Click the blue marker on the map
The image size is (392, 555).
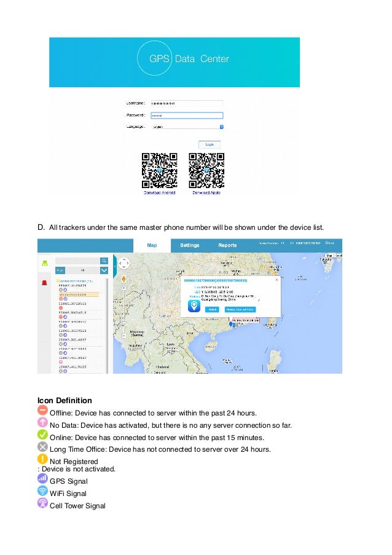click(x=231, y=324)
